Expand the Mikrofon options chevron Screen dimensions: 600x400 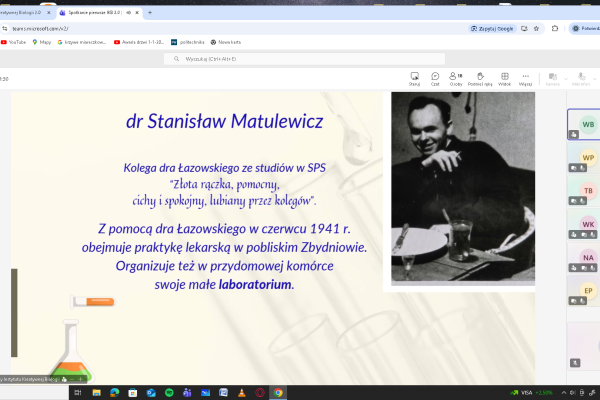[x=595, y=79]
